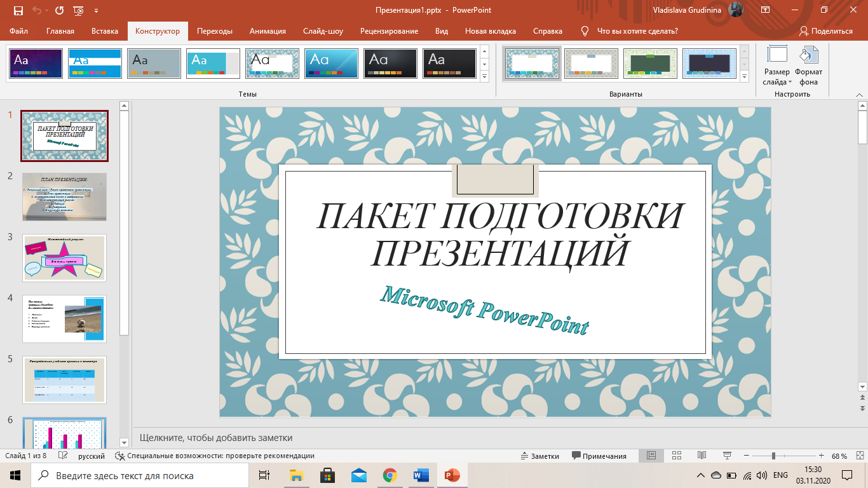
Task: Click the 'русский' language indicator
Action: click(x=92, y=456)
